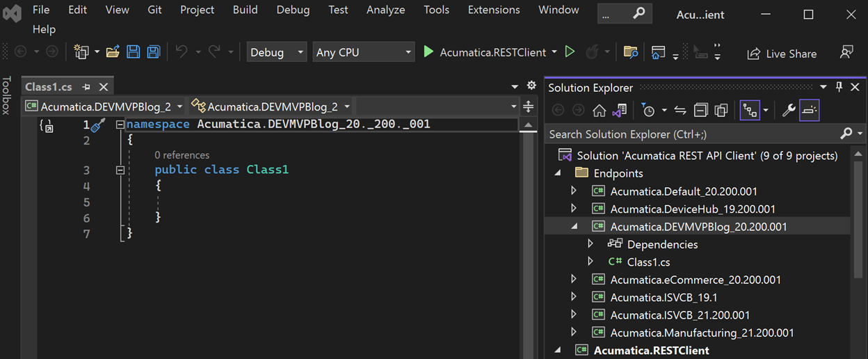Open the Debug configuration dropdown
Screen dimensions: 868x359
(x=276, y=52)
